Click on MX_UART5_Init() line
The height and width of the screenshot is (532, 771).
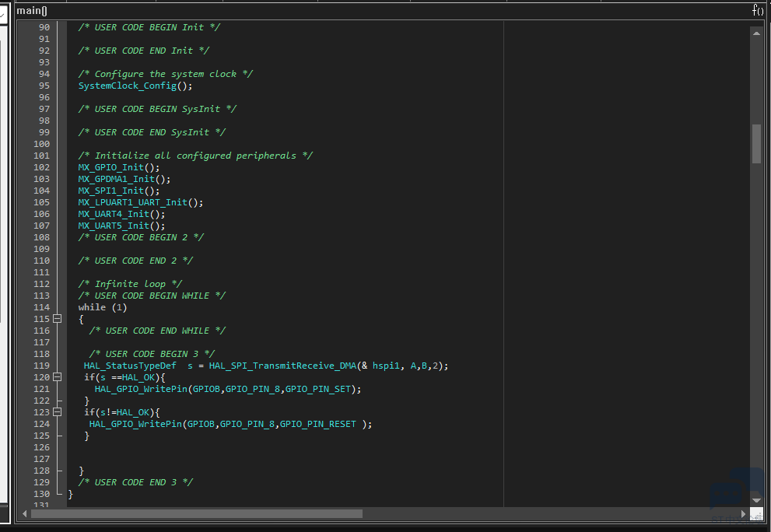point(121,226)
